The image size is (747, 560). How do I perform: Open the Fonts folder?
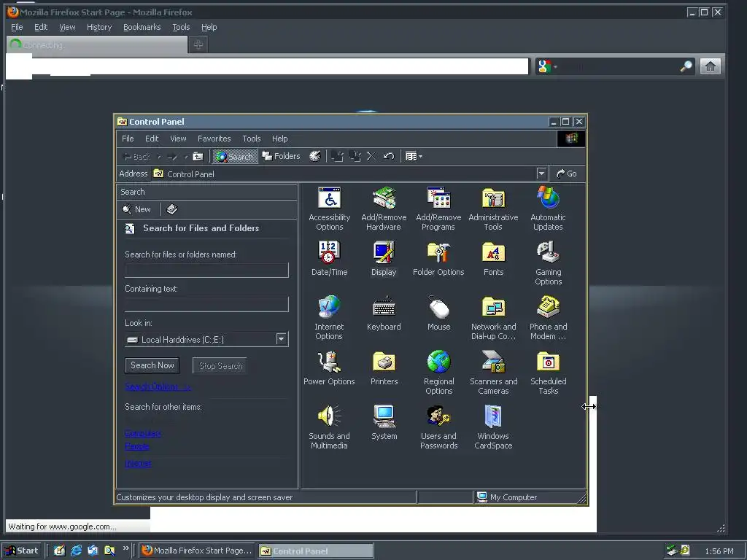[x=493, y=259]
